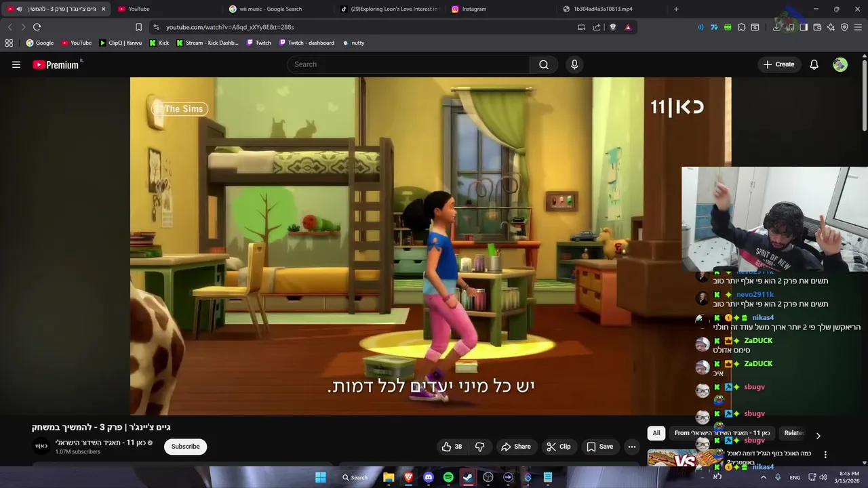The width and height of the screenshot is (868, 488).
Task: Open the Create dropdown button
Action: [778, 64]
